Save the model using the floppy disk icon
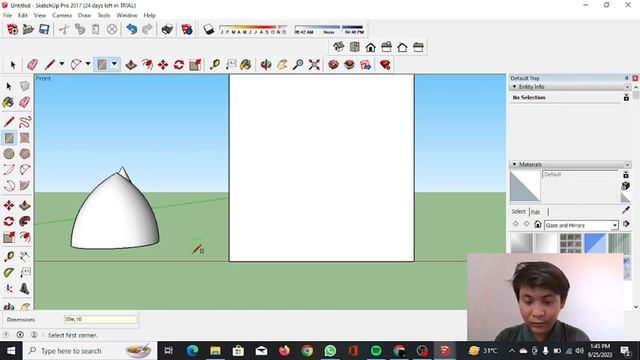 [x=44, y=29]
